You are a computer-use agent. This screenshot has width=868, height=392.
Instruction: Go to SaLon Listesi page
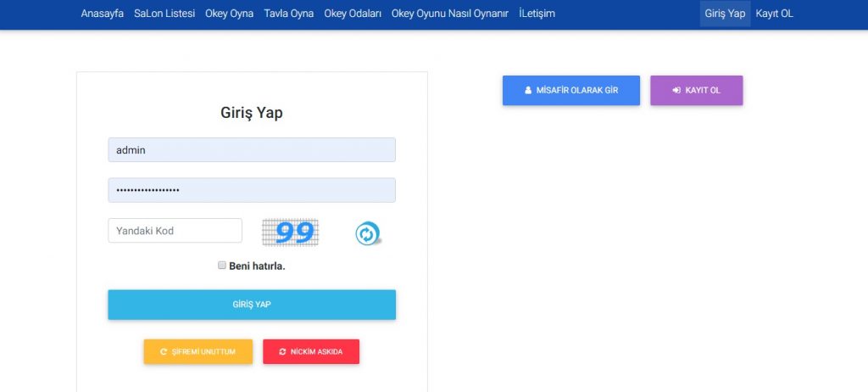(x=164, y=14)
